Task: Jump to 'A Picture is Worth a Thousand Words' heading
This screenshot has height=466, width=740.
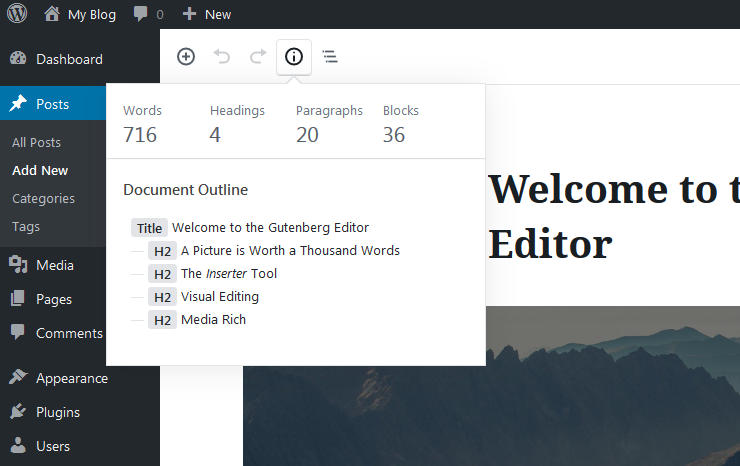Action: 289,251
